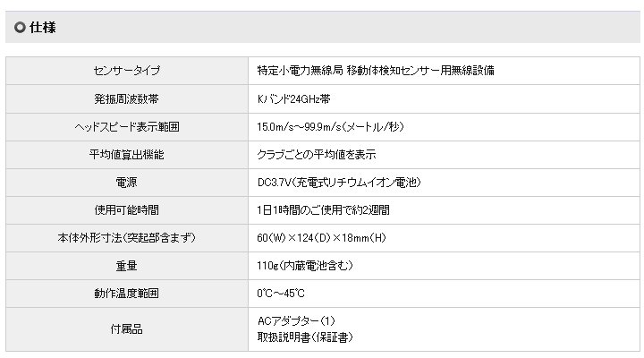Viewport: 644px width, 358px height.
Task: Select the センサータイプ label cell
Action: (x=126, y=71)
